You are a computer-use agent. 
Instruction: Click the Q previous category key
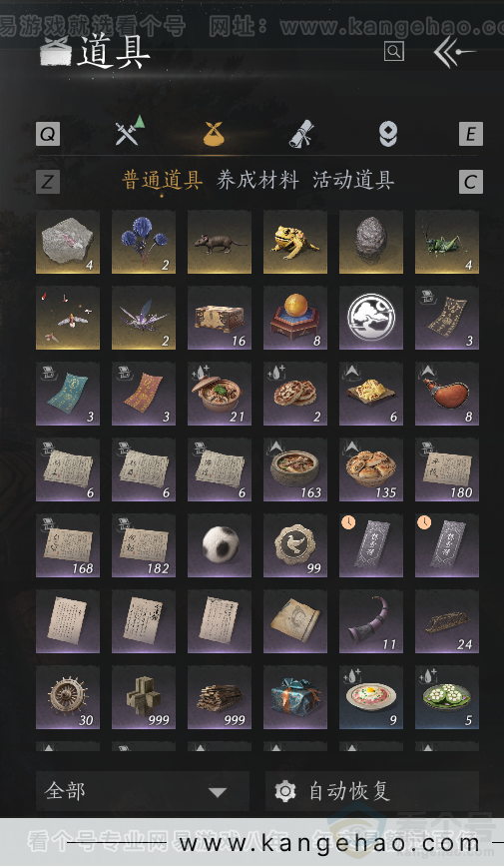48,134
